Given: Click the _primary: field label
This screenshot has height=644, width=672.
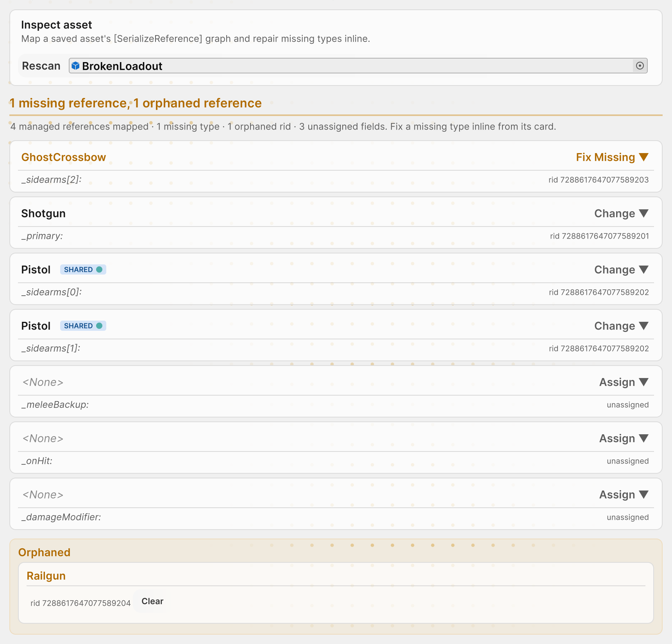Looking at the screenshot, I should (x=42, y=236).
